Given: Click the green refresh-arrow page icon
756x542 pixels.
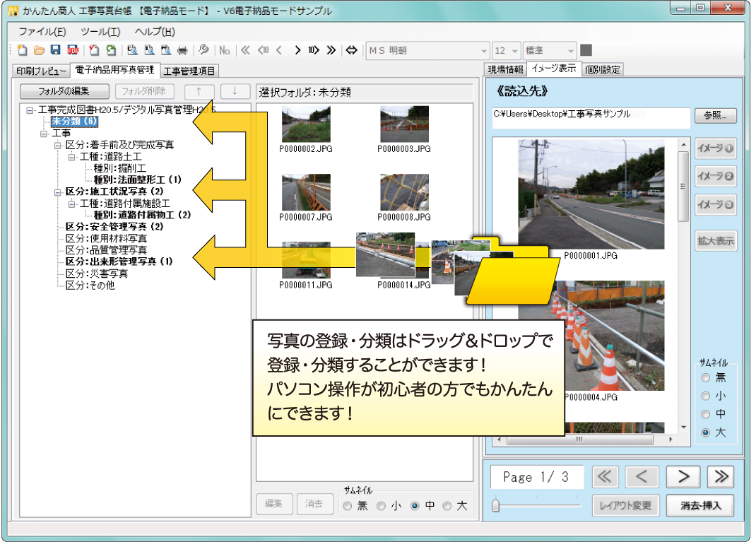Looking at the screenshot, I should pyautogui.click(x=112, y=50).
